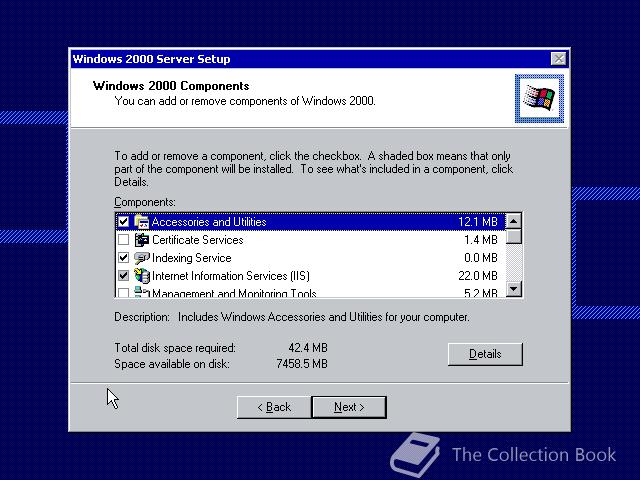
Task: Click the 12.1 MB size value
Action: coord(478,222)
